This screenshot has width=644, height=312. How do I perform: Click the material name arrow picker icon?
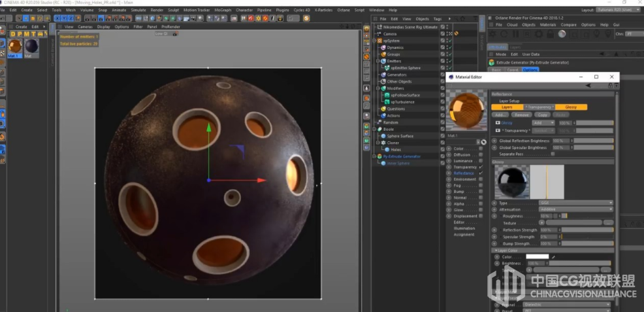pyautogui.click(x=483, y=142)
